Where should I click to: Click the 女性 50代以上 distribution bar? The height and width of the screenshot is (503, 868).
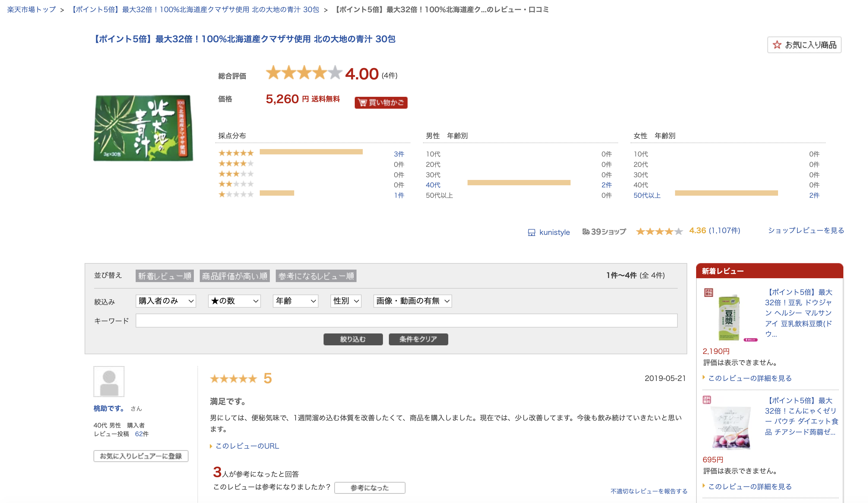click(726, 193)
